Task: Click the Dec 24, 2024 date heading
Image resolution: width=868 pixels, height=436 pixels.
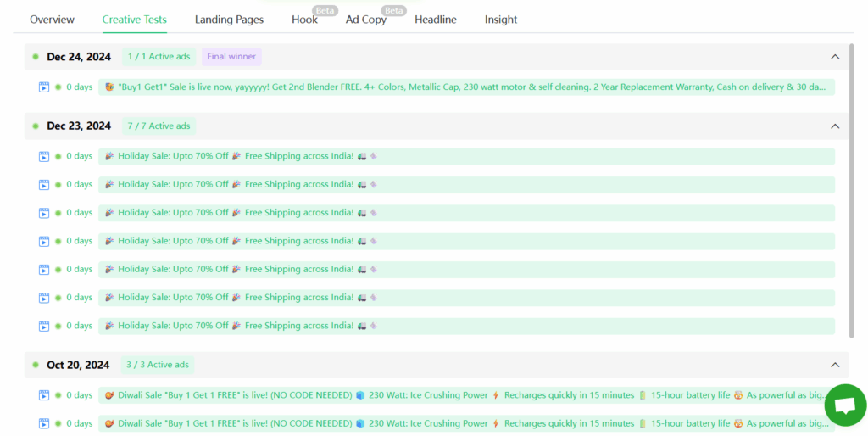Action: [79, 57]
